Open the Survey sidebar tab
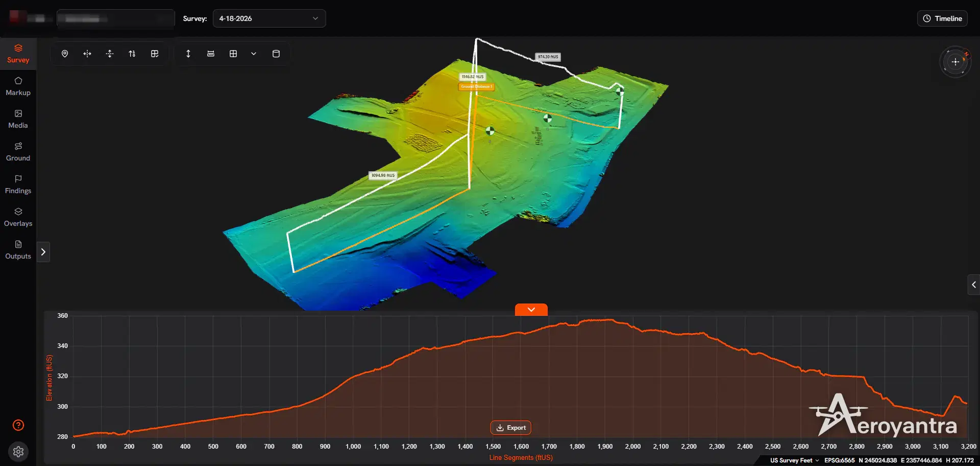The image size is (980, 466). [x=18, y=54]
